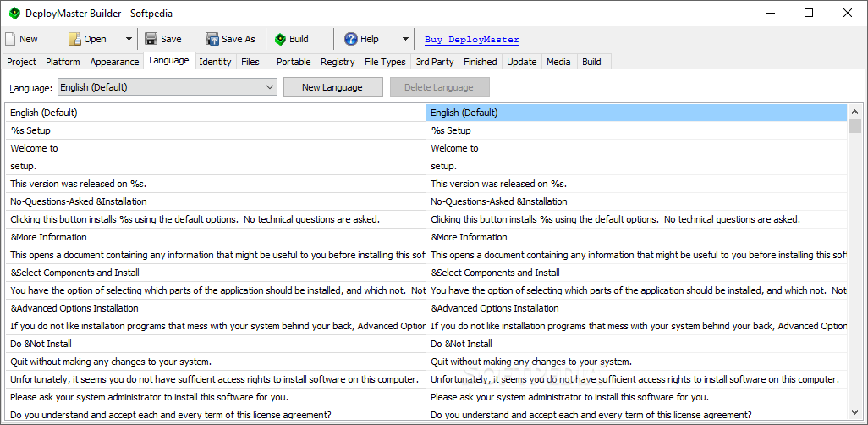Screen dimensions: 868x425
Task: Click the DeployMaster title bar app icon
Action: (15, 13)
